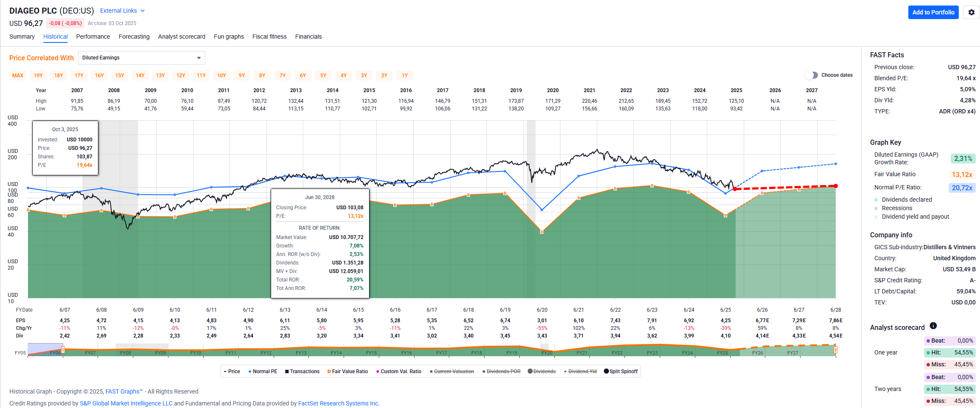Expand the External Links menu
Viewport: 980px width, 408px height.
[122, 11]
